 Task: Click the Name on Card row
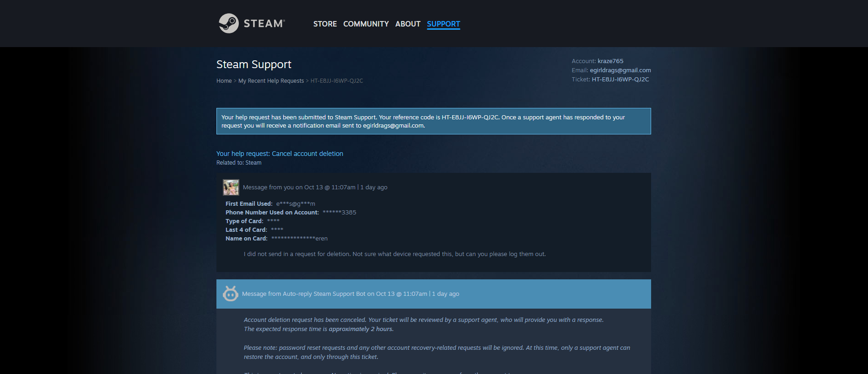(276, 239)
